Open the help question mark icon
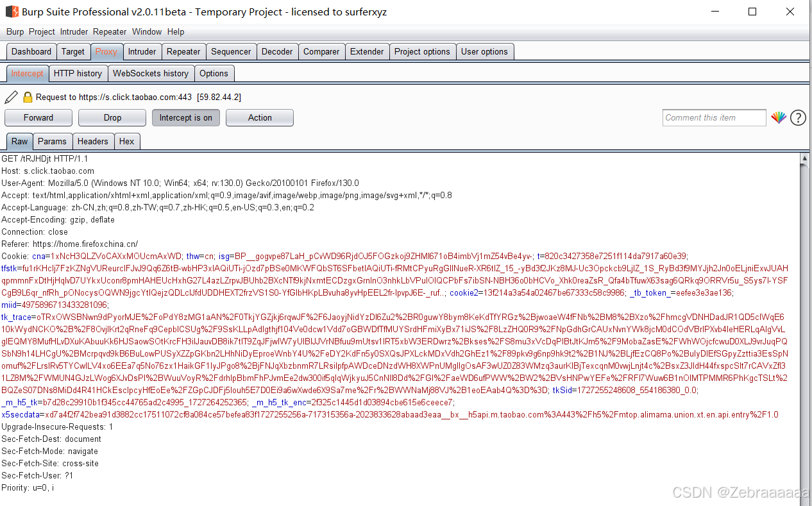Image resolution: width=812 pixels, height=506 pixels. point(798,117)
